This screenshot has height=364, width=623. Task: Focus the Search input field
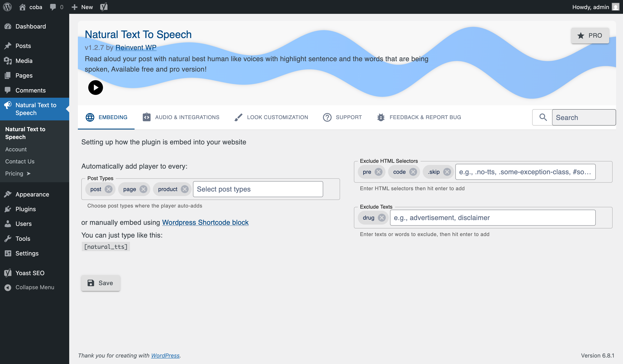pyautogui.click(x=584, y=117)
